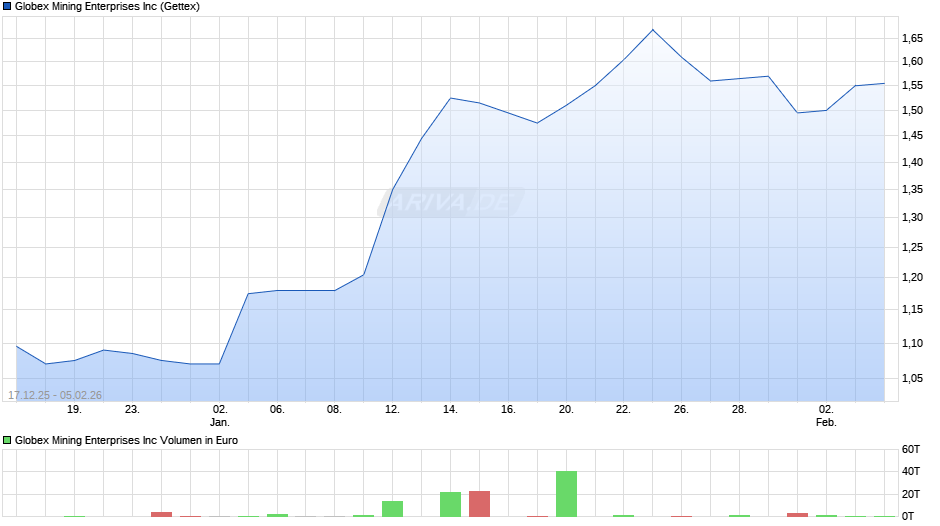940x526 pixels.
Task: Click the volume axis label 60T
Action: pyautogui.click(x=911, y=449)
